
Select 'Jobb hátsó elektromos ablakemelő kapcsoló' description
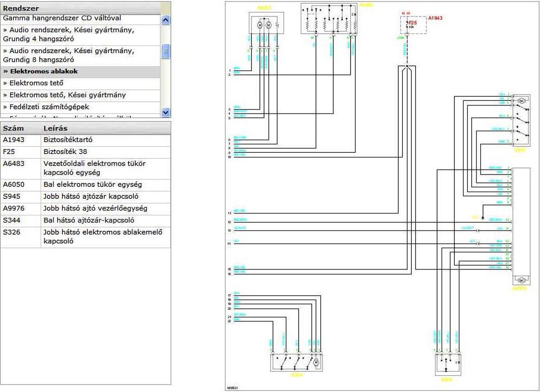[106, 236]
